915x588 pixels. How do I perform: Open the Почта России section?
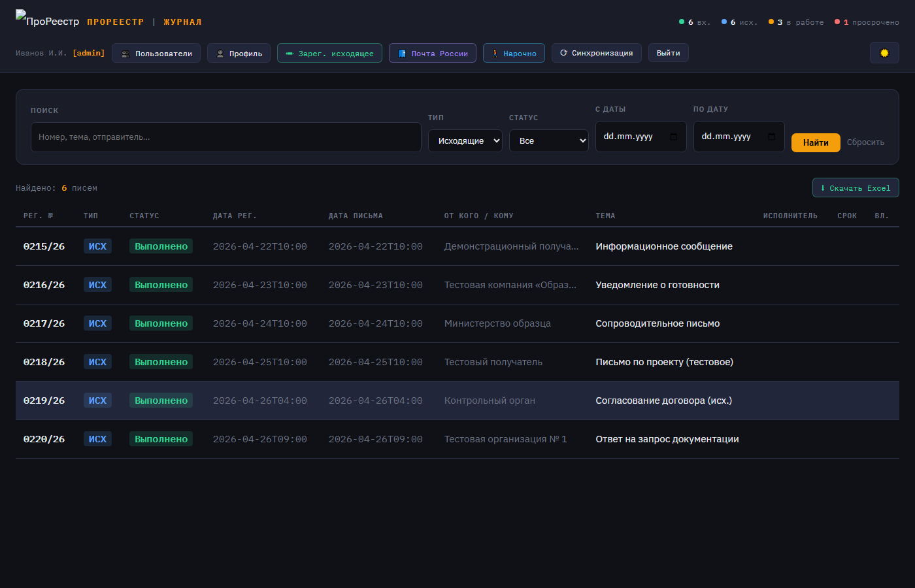point(432,54)
